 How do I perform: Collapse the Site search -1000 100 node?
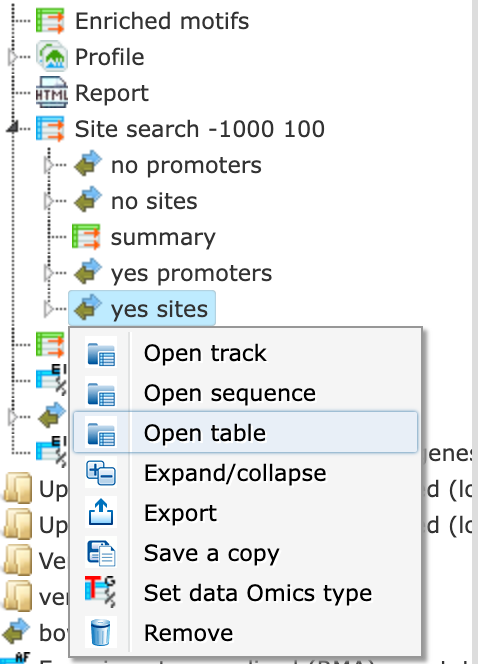click(13, 127)
